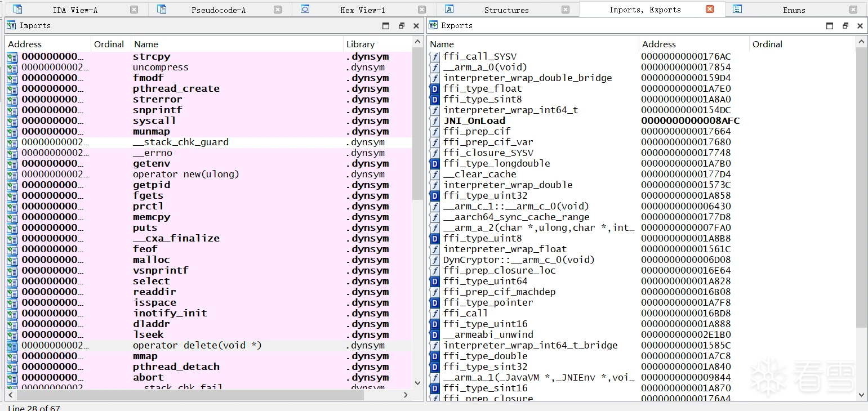
Task: Click the data icon beside ffi_type_float
Action: (x=434, y=89)
